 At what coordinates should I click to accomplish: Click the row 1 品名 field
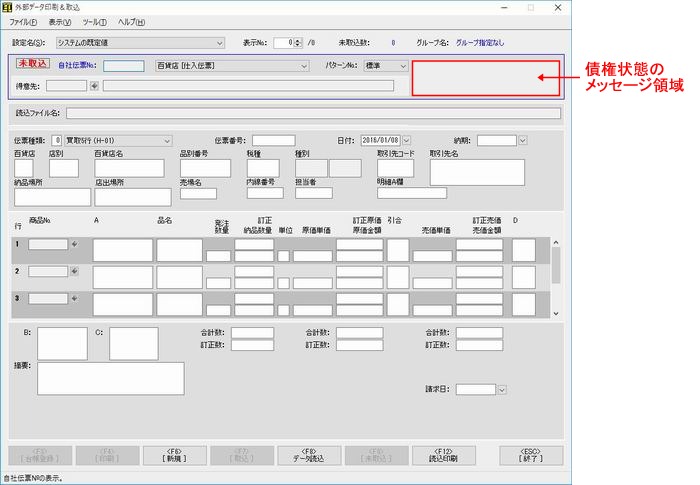coord(179,250)
